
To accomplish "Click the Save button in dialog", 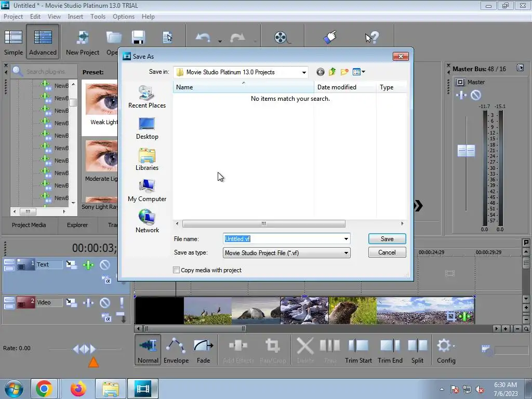I will click(x=387, y=239).
